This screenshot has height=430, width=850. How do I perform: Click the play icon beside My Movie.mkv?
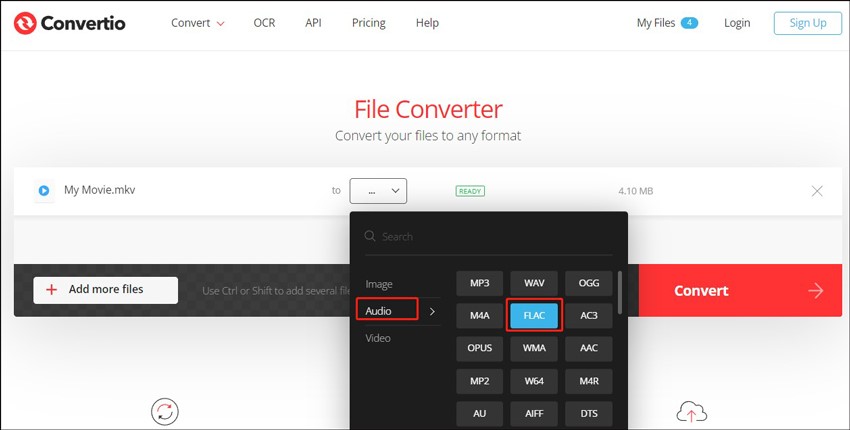pyautogui.click(x=44, y=191)
